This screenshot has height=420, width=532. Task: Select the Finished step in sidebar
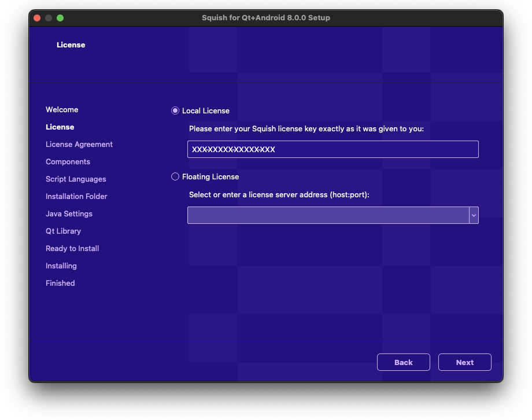[x=60, y=283]
